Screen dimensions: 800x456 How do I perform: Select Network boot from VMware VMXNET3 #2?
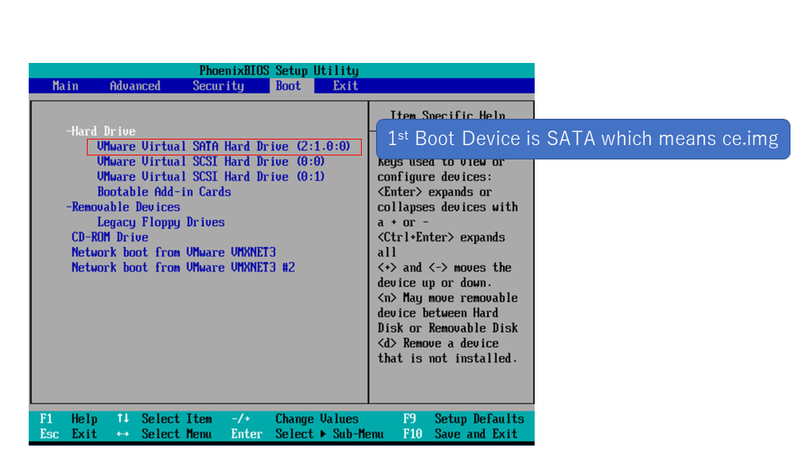[183, 267]
